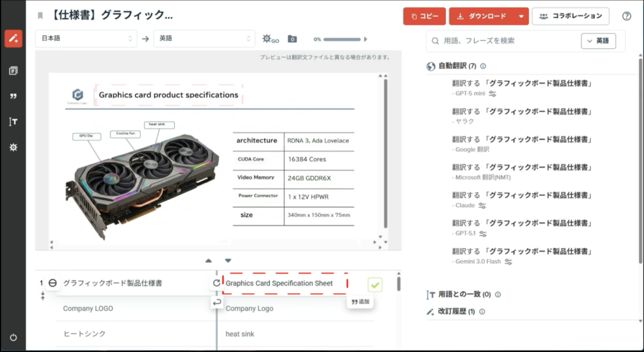
Task: Open settings gear in left sidebar
Action: point(13,147)
